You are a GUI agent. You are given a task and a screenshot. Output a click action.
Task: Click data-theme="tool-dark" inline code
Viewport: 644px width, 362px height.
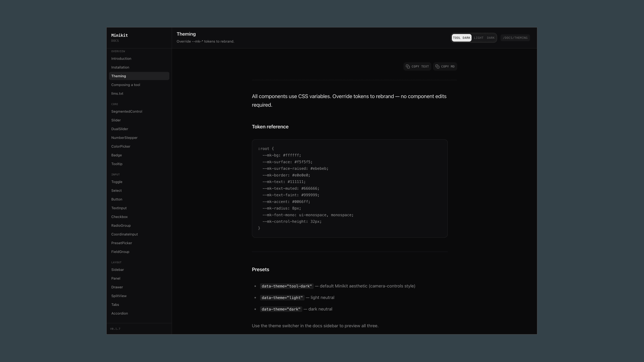(x=287, y=286)
